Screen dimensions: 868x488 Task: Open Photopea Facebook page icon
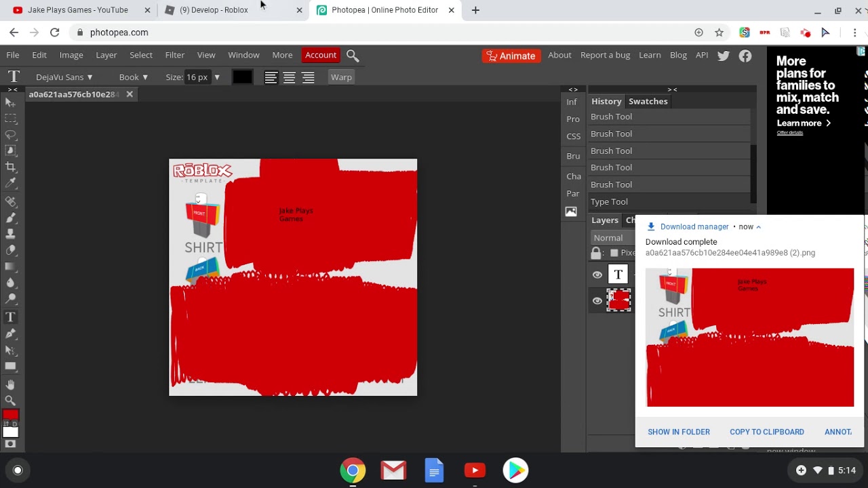(x=745, y=56)
